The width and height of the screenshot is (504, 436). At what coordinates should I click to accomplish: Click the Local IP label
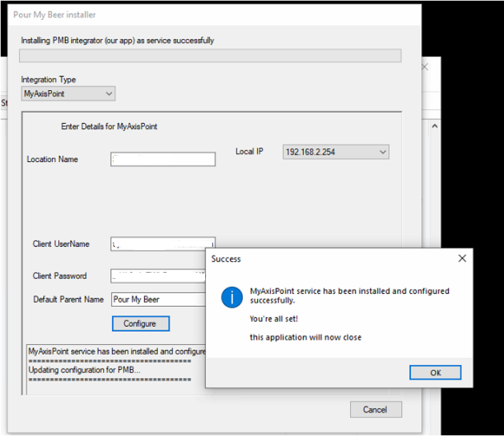pyautogui.click(x=249, y=151)
